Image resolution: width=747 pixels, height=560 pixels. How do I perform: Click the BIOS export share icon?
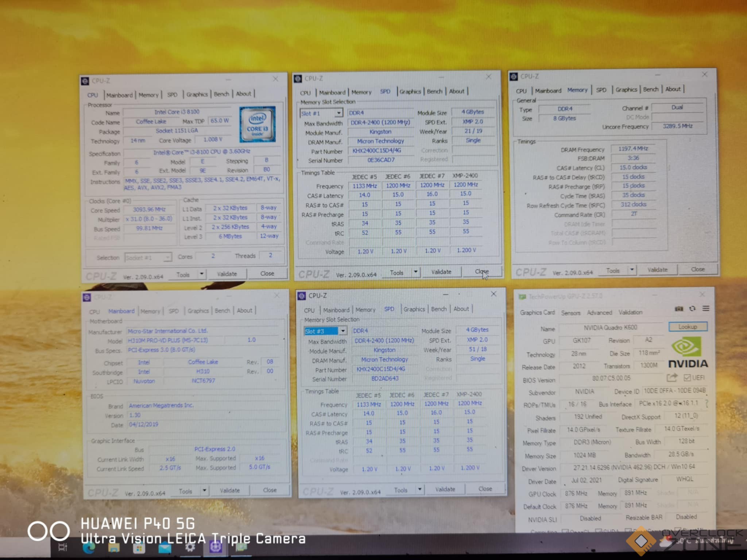[672, 378]
